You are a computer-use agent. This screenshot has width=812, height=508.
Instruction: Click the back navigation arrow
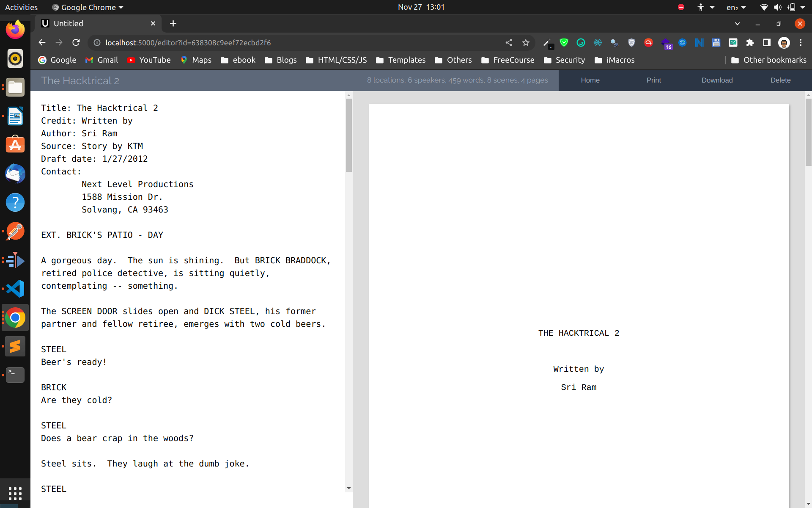tap(42, 42)
